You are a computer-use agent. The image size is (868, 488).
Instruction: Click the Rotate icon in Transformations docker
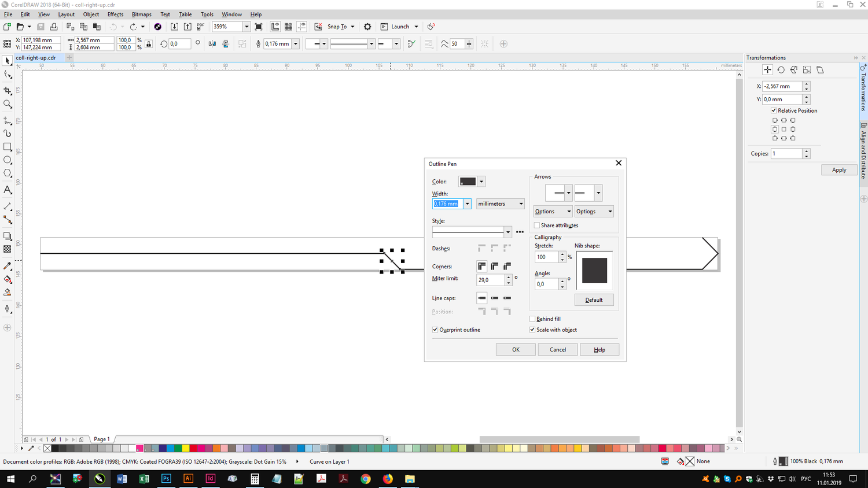[x=781, y=70]
